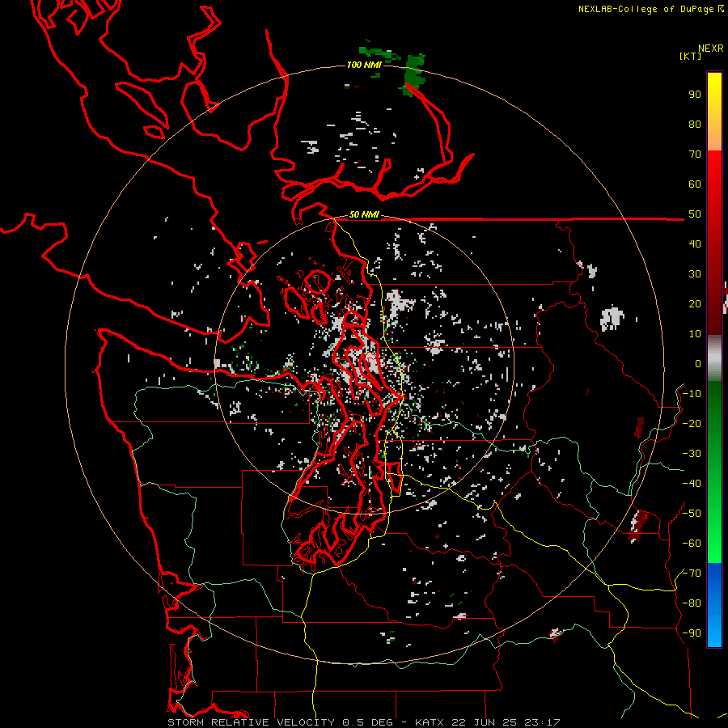Image resolution: width=728 pixels, height=728 pixels.
Task: Click the gray zero-velocity segment of color bar
Action: pyautogui.click(x=714, y=358)
